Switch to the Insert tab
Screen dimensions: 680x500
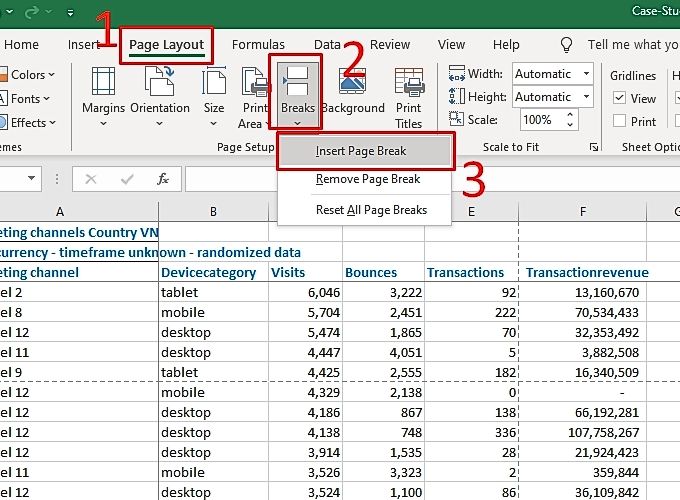[84, 45]
